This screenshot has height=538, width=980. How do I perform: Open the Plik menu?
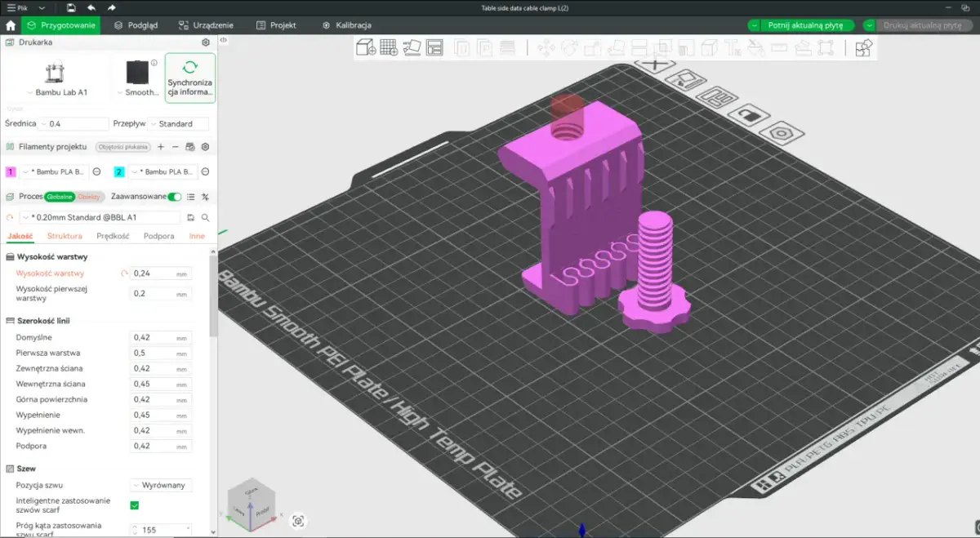[20, 7]
